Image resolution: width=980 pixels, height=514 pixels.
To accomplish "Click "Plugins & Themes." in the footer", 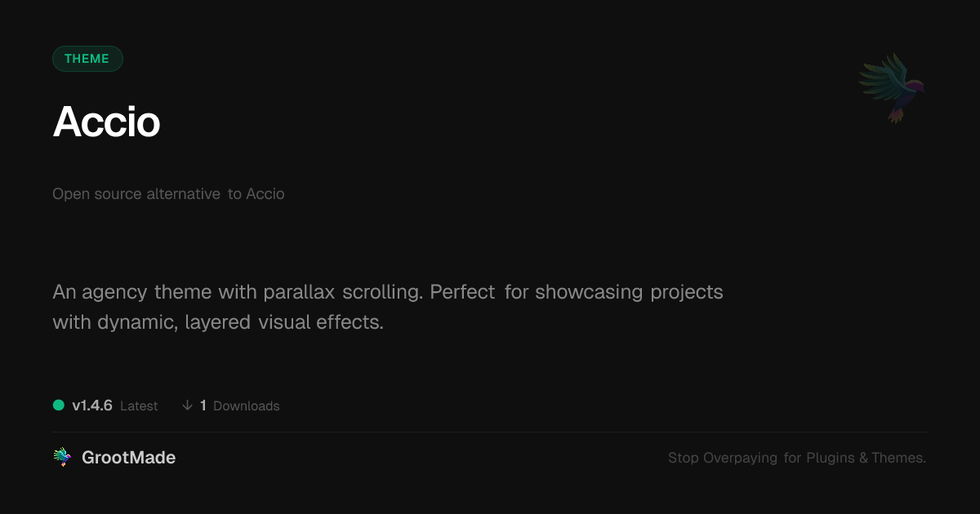I will click(866, 459).
